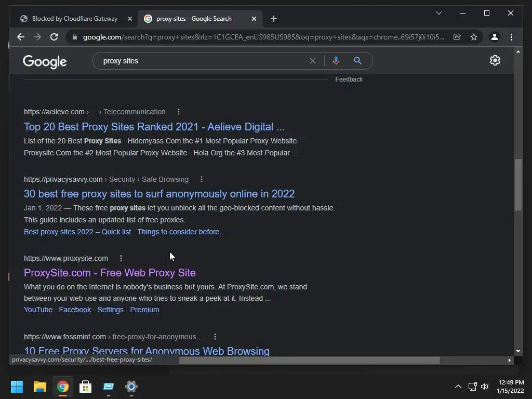The height and width of the screenshot is (399, 532).
Task: Open 10 Free Proxy Servers result link
Action: (147, 351)
